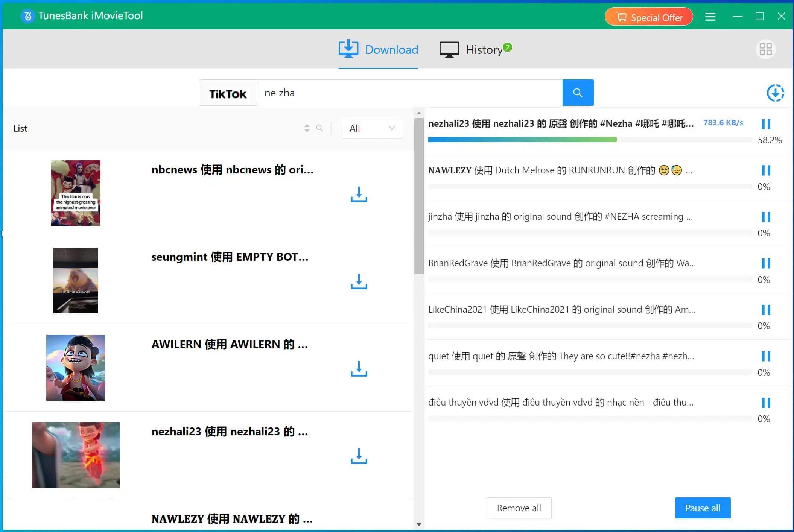Open the circular download queue icon
The width and height of the screenshot is (794, 532).
click(x=775, y=93)
